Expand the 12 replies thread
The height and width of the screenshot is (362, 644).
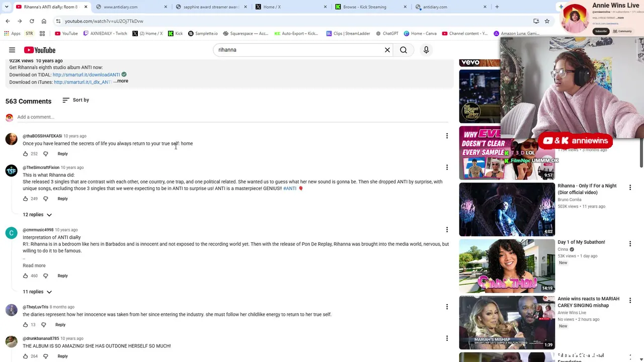pos(38,215)
